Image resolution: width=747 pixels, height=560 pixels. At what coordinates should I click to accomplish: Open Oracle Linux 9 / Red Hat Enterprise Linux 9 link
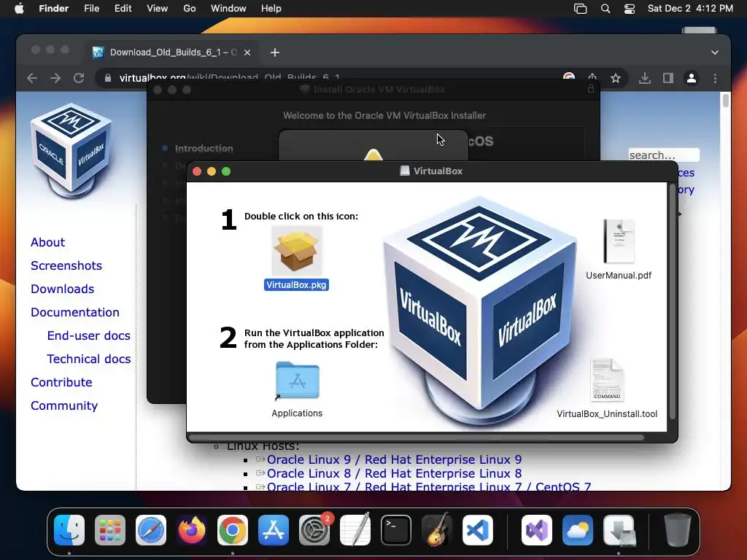[394, 459]
